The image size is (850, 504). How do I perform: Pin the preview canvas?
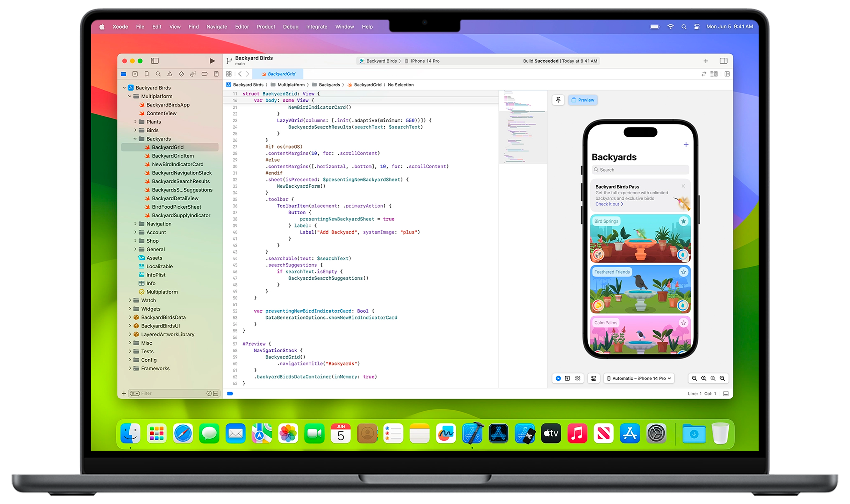coord(558,100)
